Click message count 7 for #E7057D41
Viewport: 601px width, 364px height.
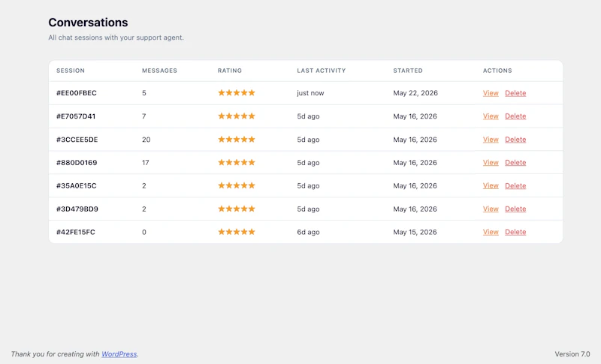click(x=144, y=116)
